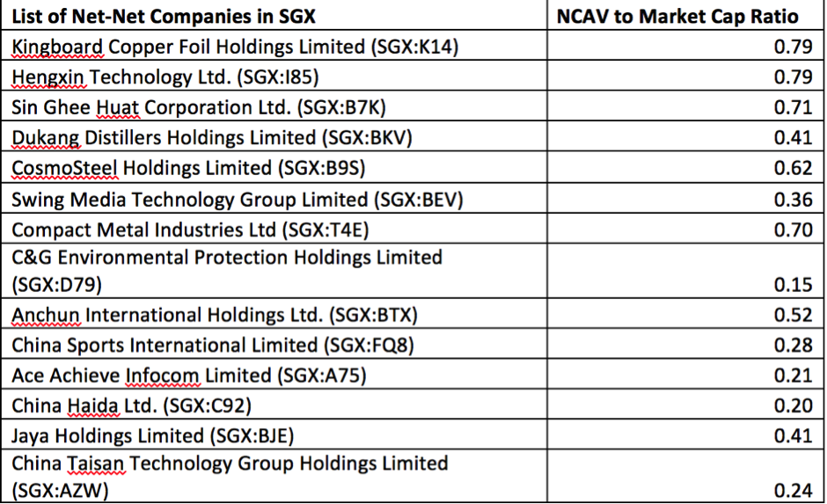Select Swing Media Technology Group Limited cell
Screen dimensions: 827x504
(238, 198)
